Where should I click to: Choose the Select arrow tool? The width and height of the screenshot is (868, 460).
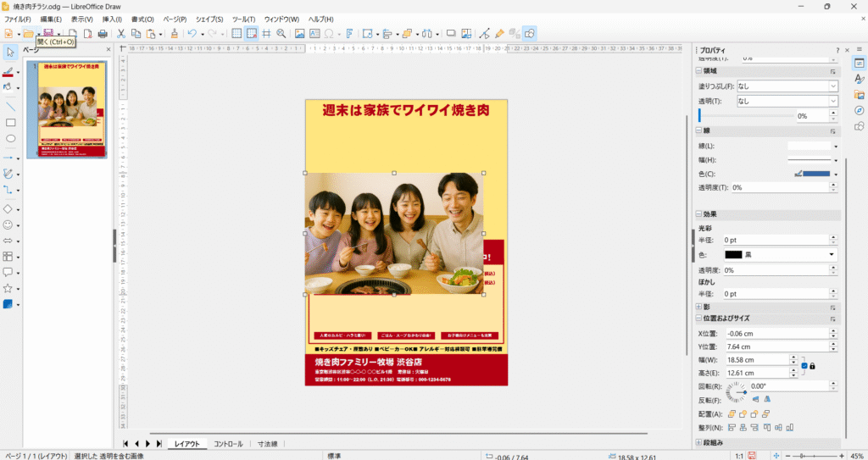(10, 52)
